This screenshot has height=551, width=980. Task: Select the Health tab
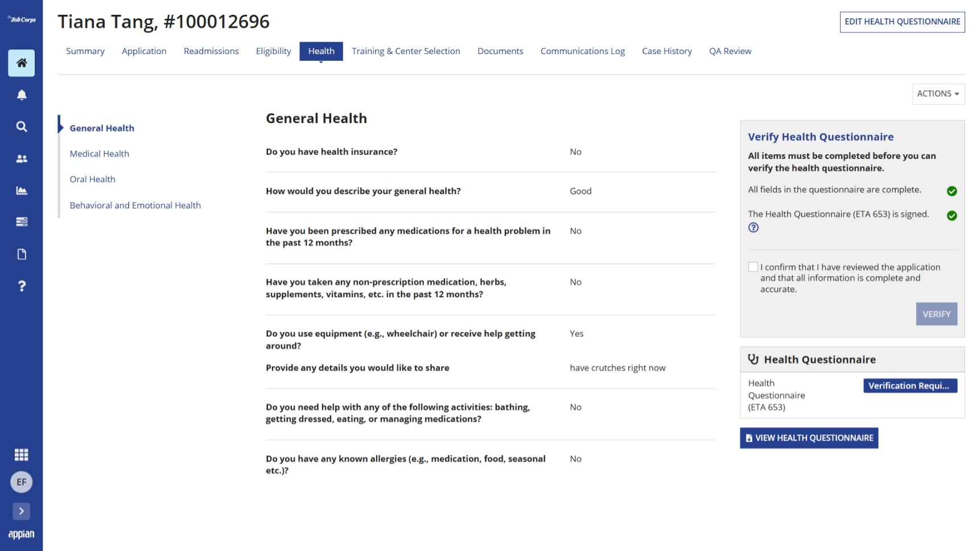click(x=321, y=51)
